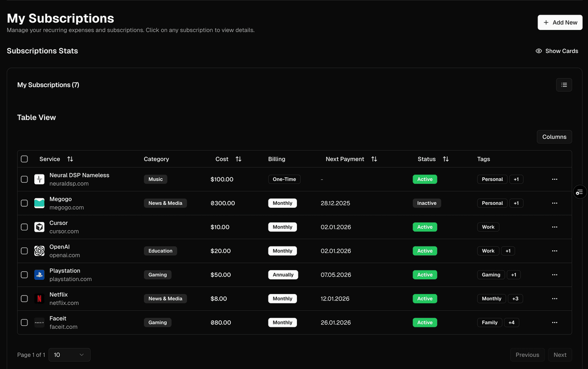Show Cards via the eye toggle
Image resolution: width=588 pixels, height=369 pixels.
point(557,51)
